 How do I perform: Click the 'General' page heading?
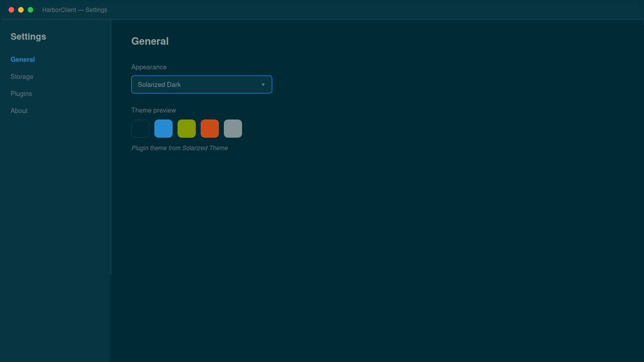pyautogui.click(x=150, y=41)
